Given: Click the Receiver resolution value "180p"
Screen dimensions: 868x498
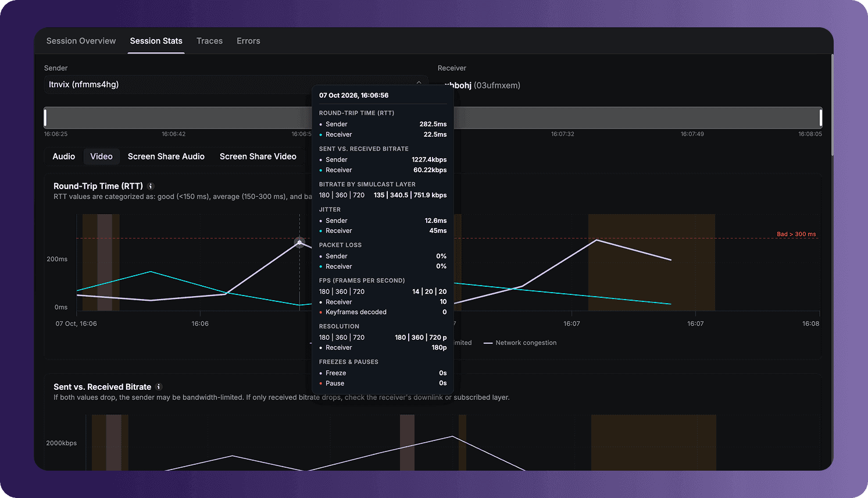Looking at the screenshot, I should point(439,347).
